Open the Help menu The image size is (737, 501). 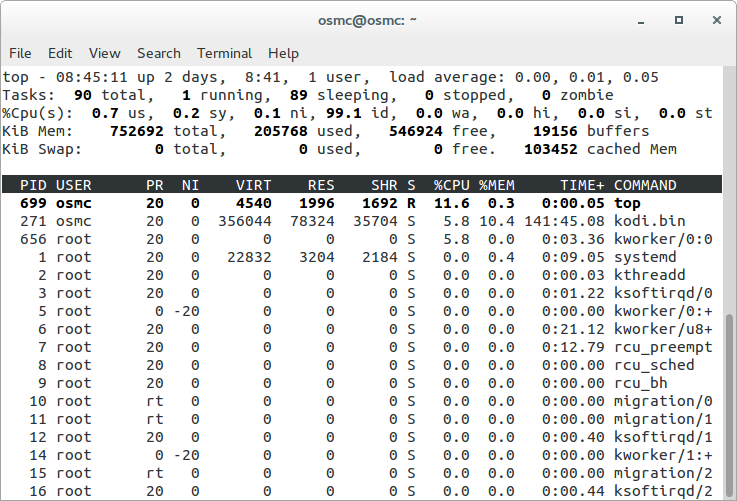click(x=283, y=54)
